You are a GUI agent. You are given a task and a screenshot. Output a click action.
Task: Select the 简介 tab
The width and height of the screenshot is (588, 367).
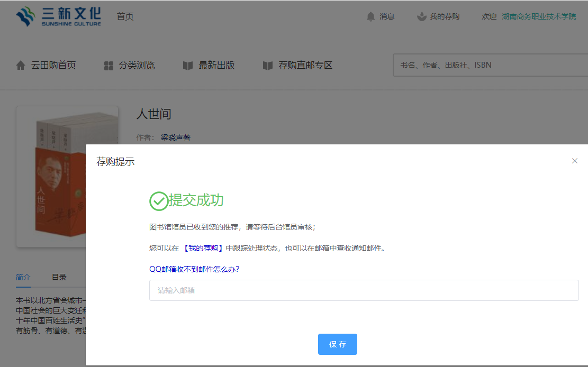coord(23,277)
